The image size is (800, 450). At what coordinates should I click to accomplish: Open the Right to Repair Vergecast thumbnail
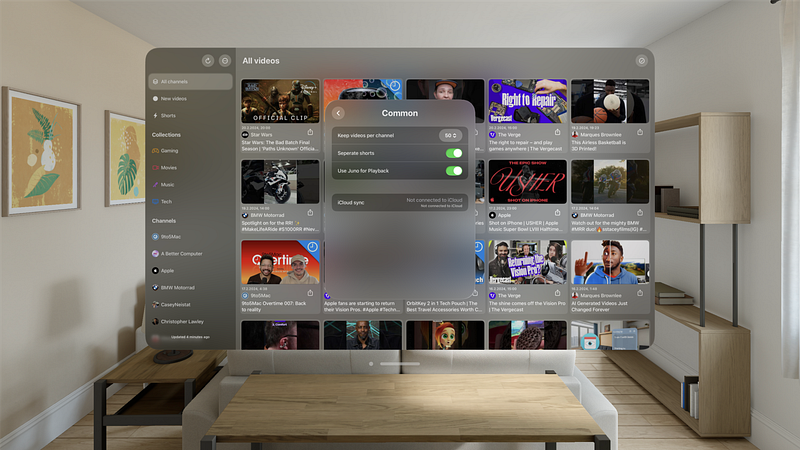click(x=528, y=101)
